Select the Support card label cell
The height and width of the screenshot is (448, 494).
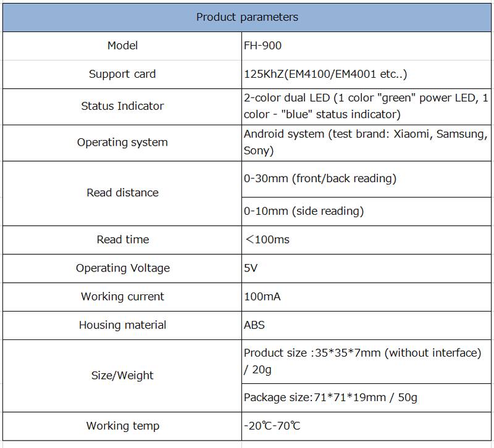pos(122,74)
